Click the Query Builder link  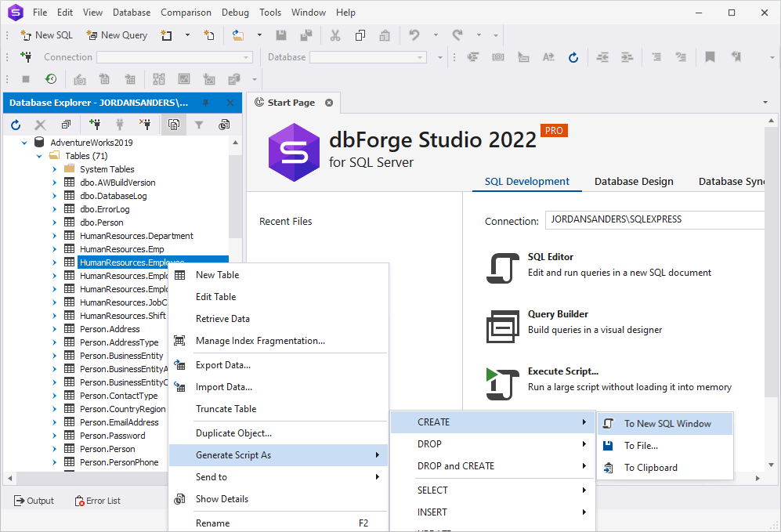pyautogui.click(x=558, y=314)
